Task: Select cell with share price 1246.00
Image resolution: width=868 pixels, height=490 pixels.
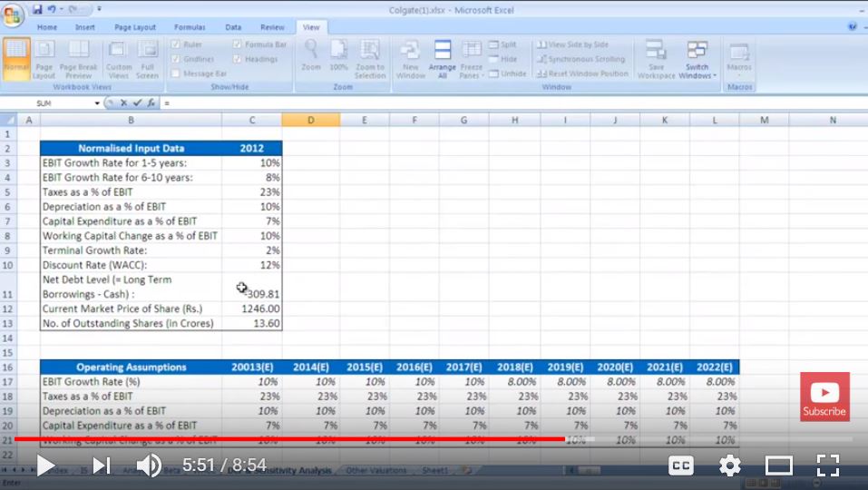Action: pos(252,309)
